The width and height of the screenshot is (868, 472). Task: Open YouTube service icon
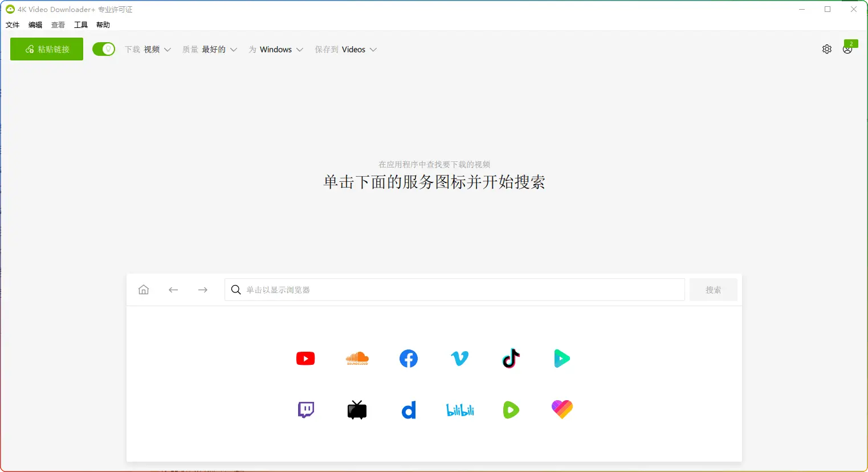click(x=305, y=359)
